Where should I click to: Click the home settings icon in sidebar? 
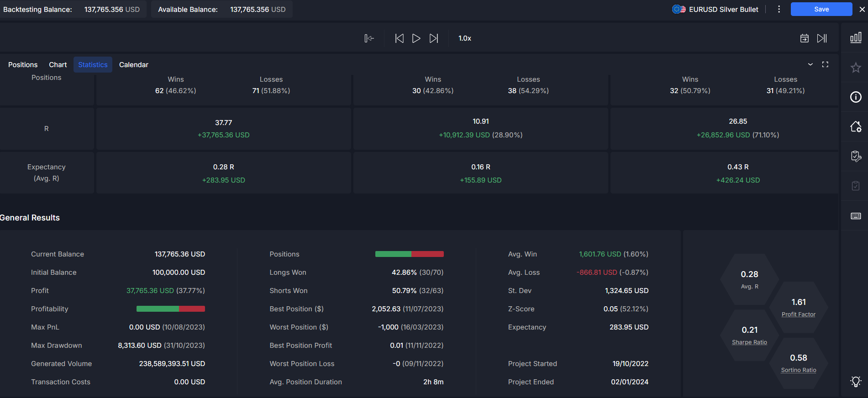(x=856, y=126)
